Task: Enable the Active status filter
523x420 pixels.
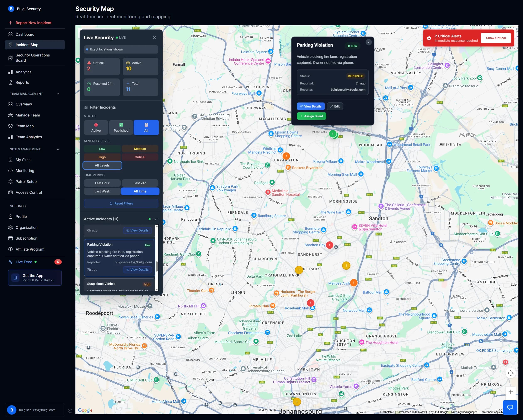Action: [96, 127]
